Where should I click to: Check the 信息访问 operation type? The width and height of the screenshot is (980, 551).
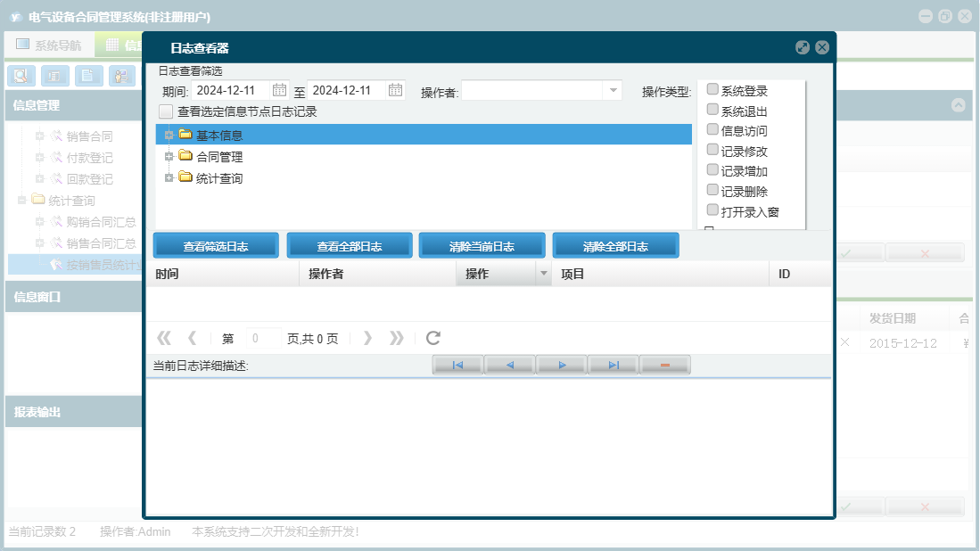pos(712,129)
